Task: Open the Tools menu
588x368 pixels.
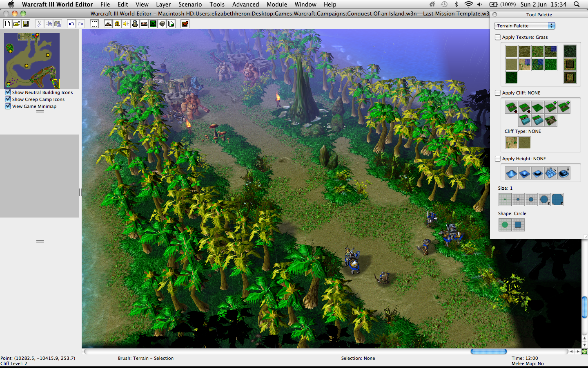Action: coord(217,4)
